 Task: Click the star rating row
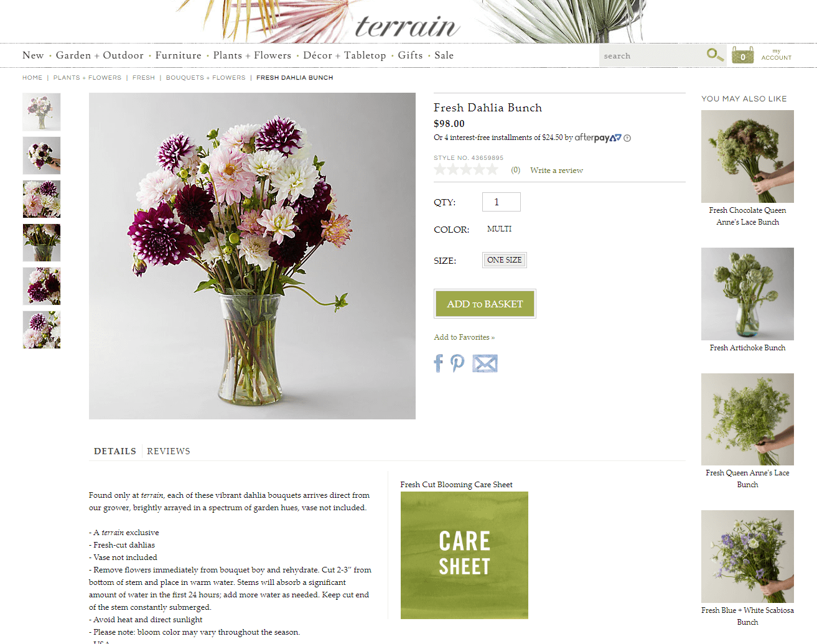466,170
